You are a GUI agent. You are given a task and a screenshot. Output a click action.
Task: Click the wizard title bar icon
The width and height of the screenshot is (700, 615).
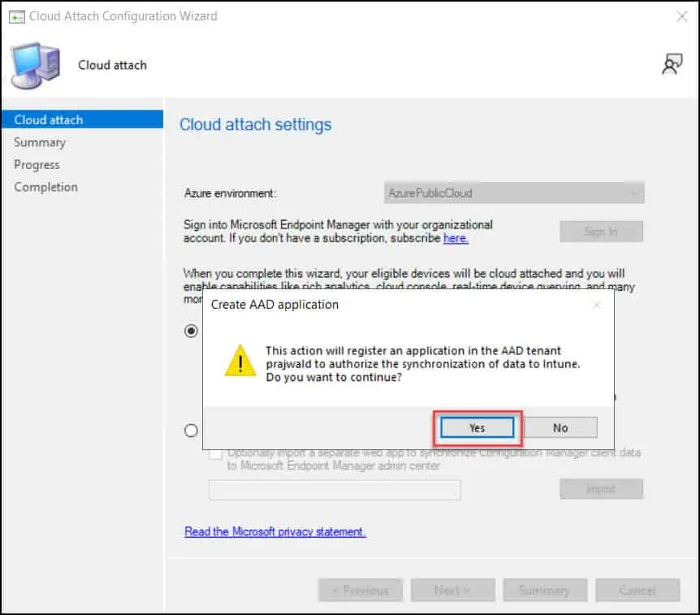click(17, 16)
